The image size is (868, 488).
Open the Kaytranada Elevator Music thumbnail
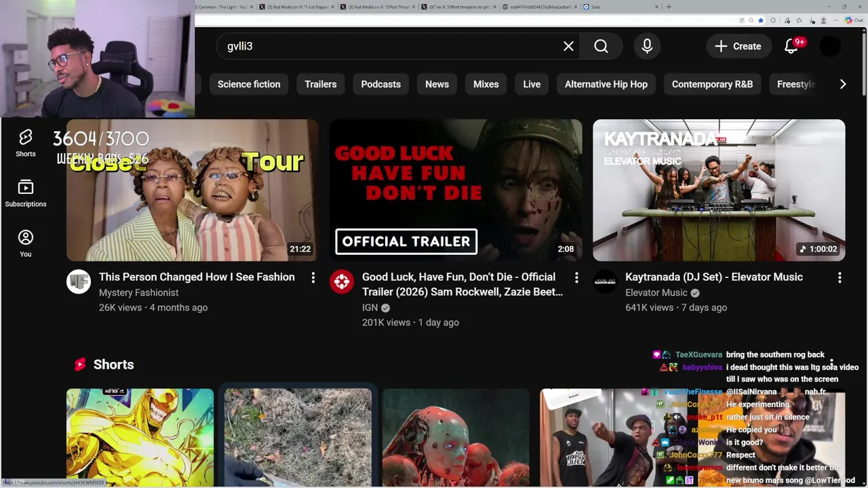pos(719,190)
